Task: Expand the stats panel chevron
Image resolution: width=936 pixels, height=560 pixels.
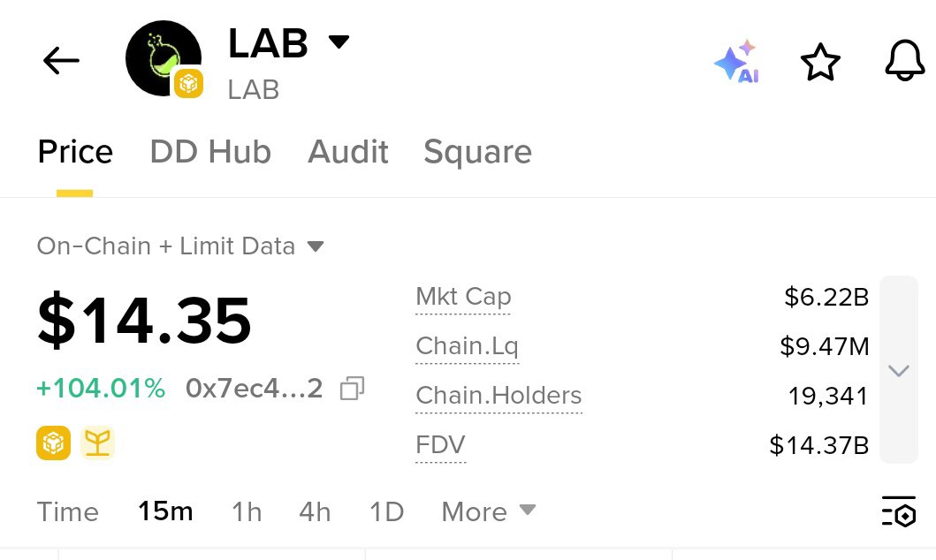Action: (x=898, y=370)
